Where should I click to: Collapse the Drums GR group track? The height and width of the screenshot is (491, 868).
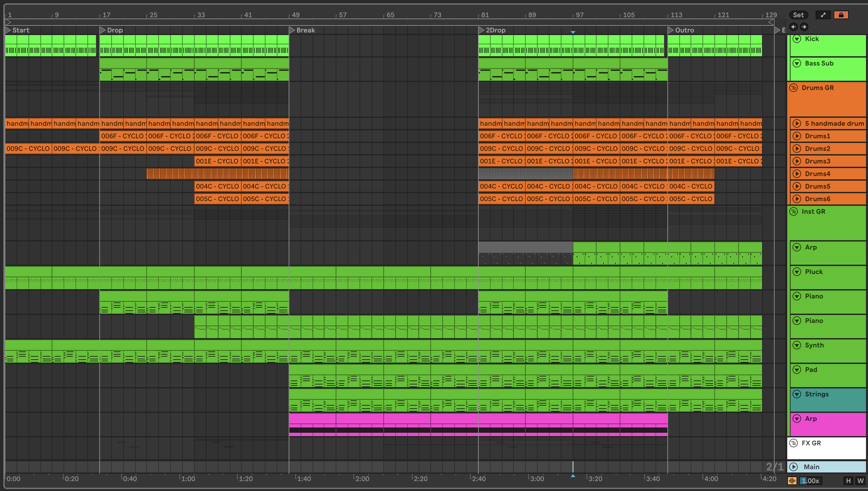tap(794, 88)
